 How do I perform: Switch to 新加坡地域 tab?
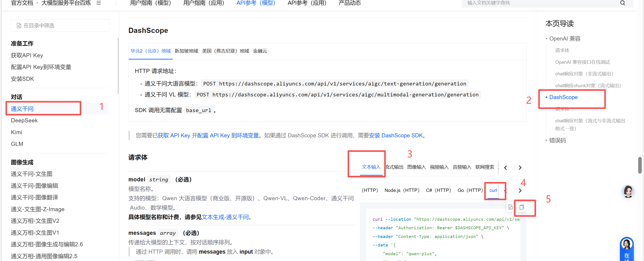(x=186, y=51)
